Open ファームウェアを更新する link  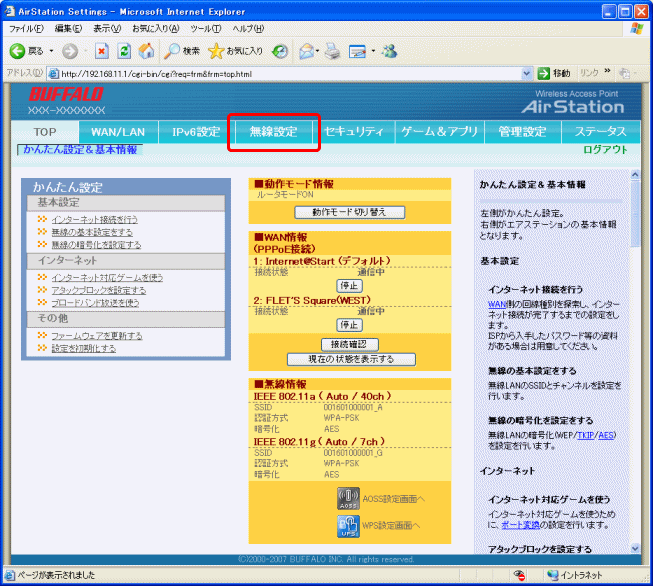(97, 336)
